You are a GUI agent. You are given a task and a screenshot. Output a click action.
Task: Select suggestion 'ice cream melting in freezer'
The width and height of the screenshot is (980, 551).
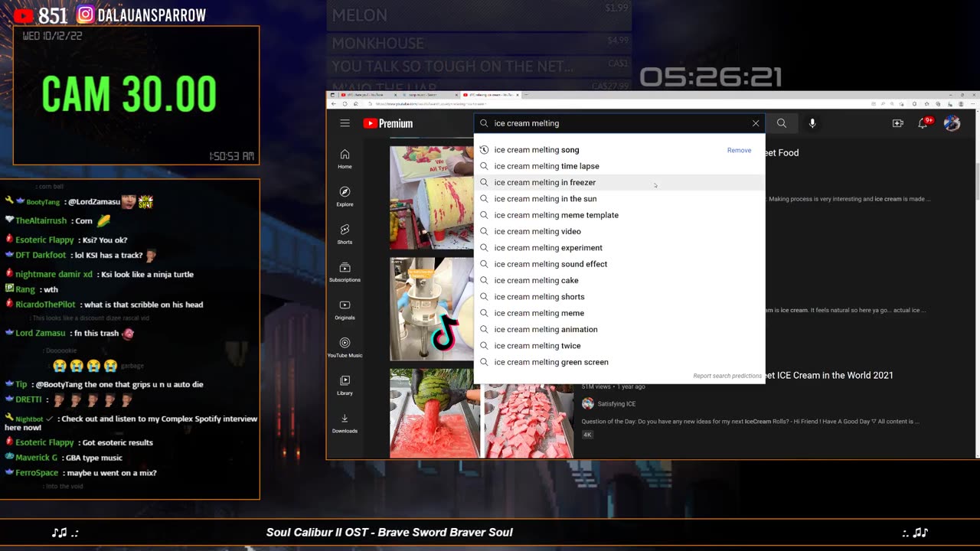[x=619, y=182]
